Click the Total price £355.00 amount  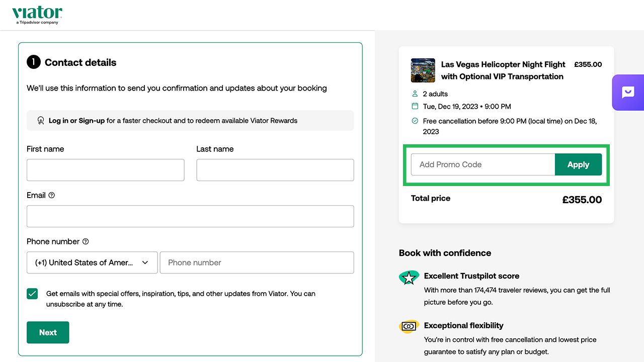click(582, 200)
